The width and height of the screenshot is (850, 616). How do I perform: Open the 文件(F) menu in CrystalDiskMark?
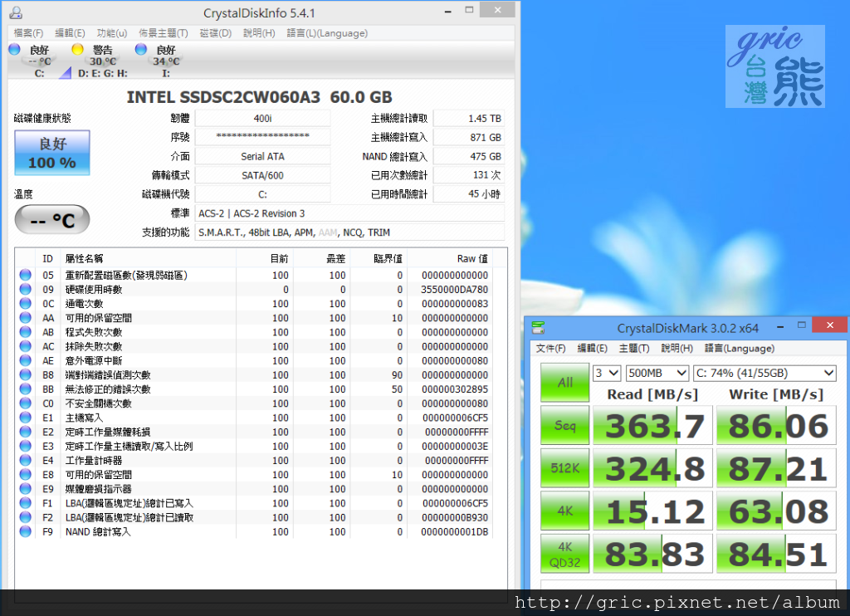coord(551,348)
